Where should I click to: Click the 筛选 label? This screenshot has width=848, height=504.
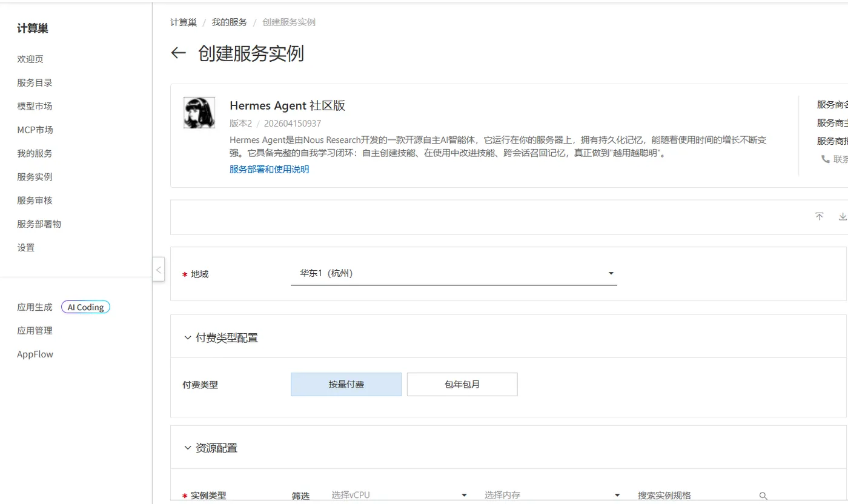300,496
